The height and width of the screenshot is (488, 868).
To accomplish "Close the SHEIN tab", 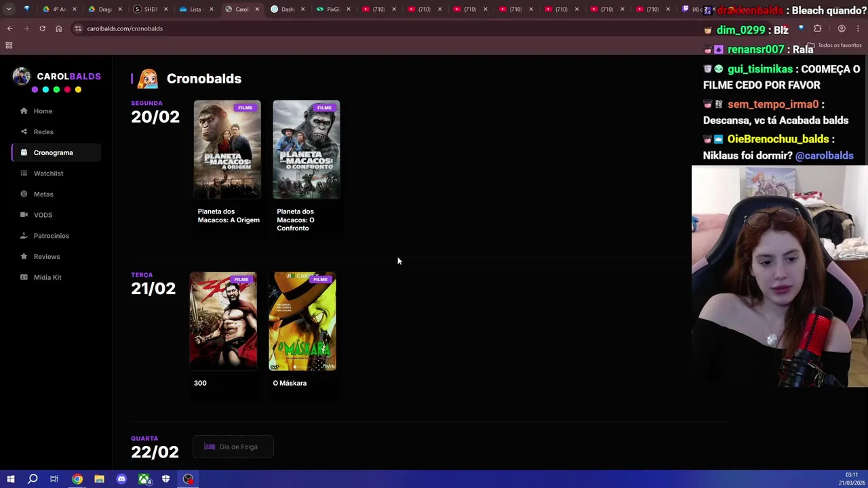I will pyautogui.click(x=165, y=9).
